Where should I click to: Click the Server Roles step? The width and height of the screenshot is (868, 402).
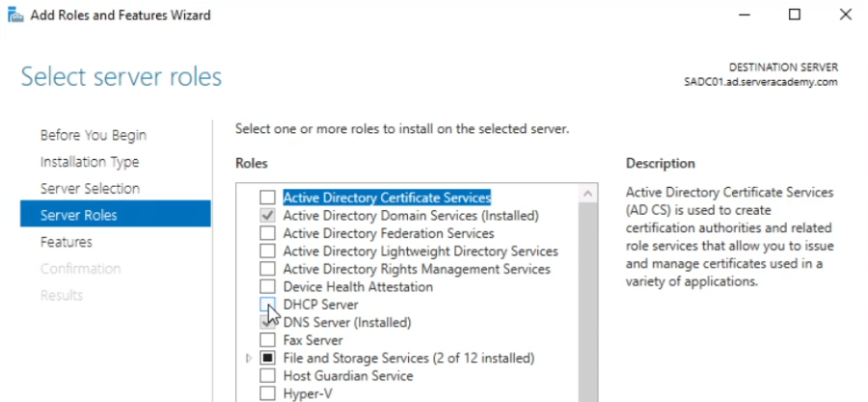click(78, 215)
